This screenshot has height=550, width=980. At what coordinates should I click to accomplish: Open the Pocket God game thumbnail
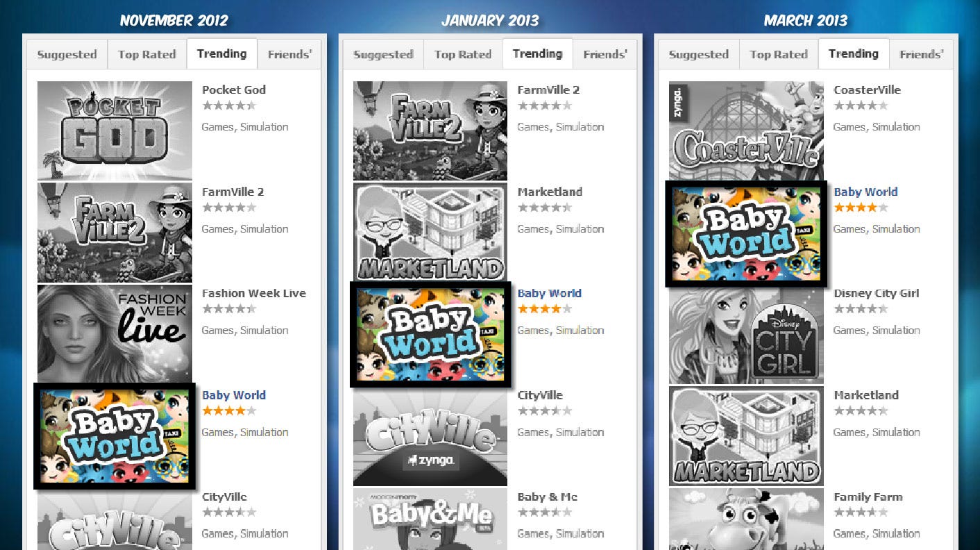(x=115, y=131)
